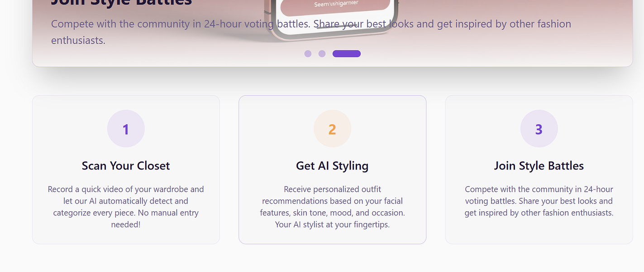Image resolution: width=644 pixels, height=272 pixels.
Task: Select the active elongated purple carousel indicator
Action: pyautogui.click(x=346, y=53)
